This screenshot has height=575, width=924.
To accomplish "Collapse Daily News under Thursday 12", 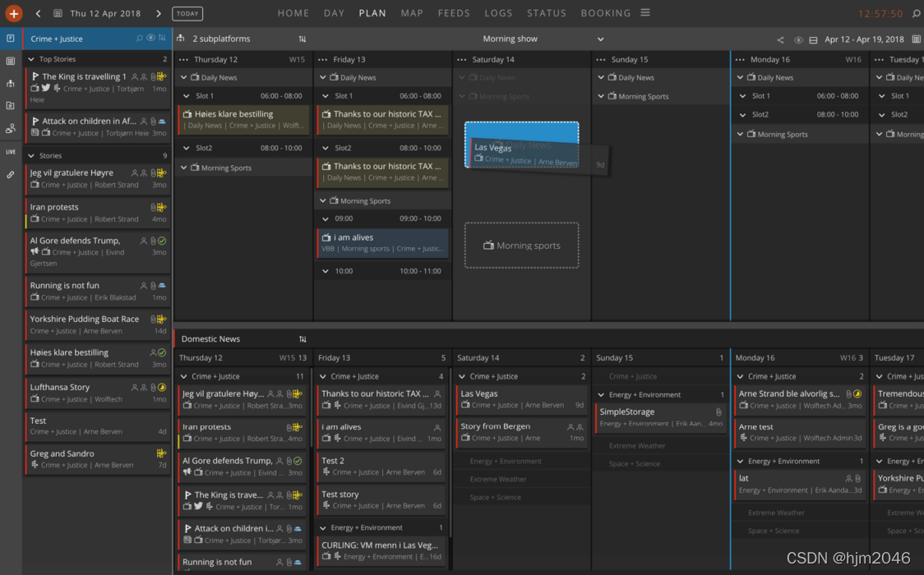I will [184, 77].
